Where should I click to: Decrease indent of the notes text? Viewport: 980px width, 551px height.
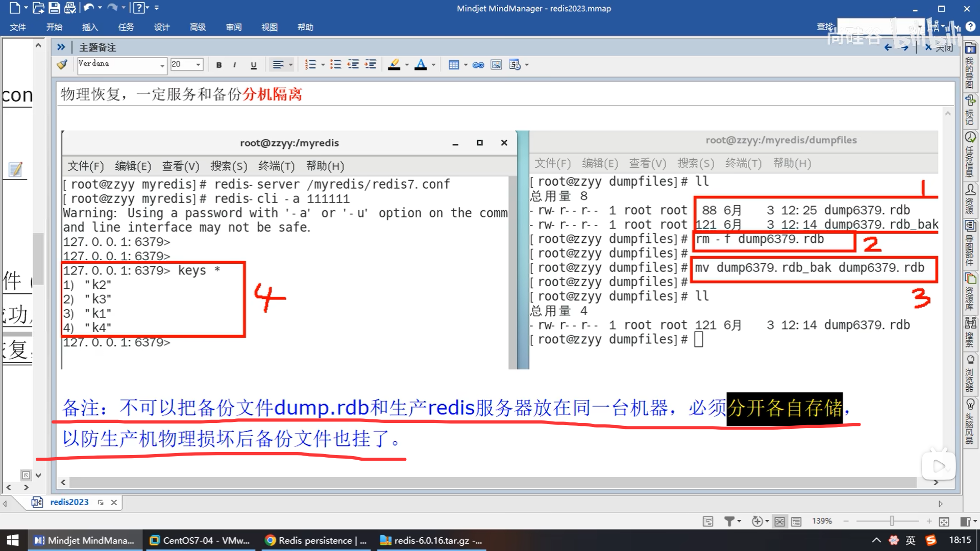point(353,65)
